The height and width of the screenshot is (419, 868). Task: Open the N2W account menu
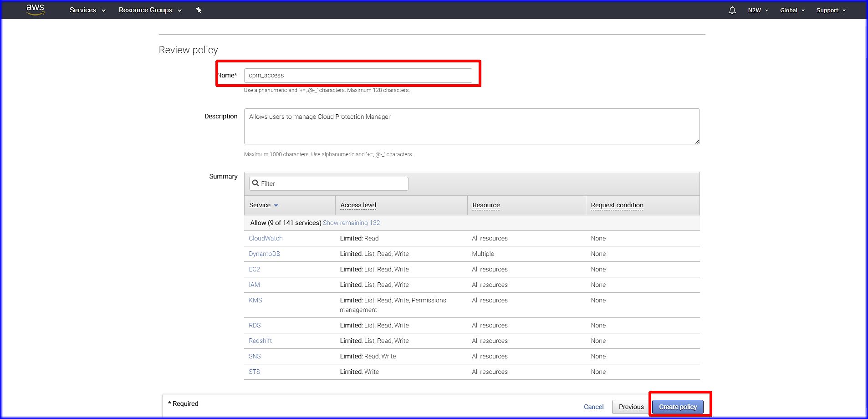point(758,10)
